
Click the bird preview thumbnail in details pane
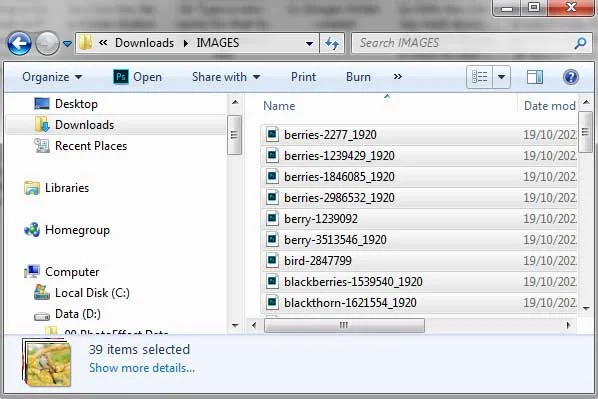coord(48,363)
